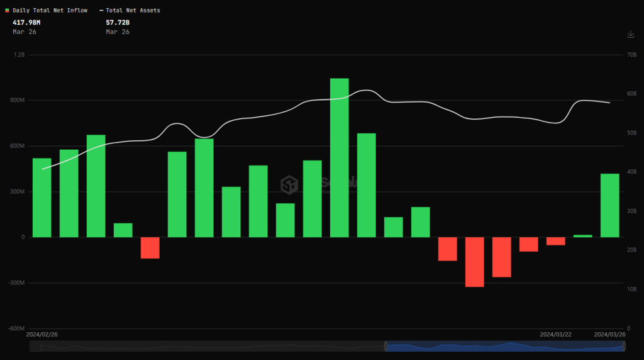The height and width of the screenshot is (360, 644).
Task: Click the 57.72B net assets value
Action: (118, 23)
